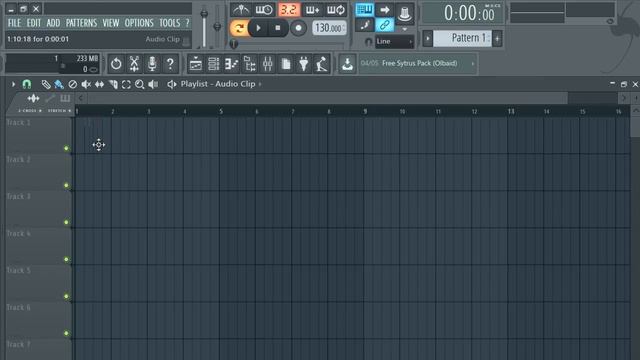640x360 pixels.
Task: Click the tempo tapper drummer icon
Action: coord(322,64)
